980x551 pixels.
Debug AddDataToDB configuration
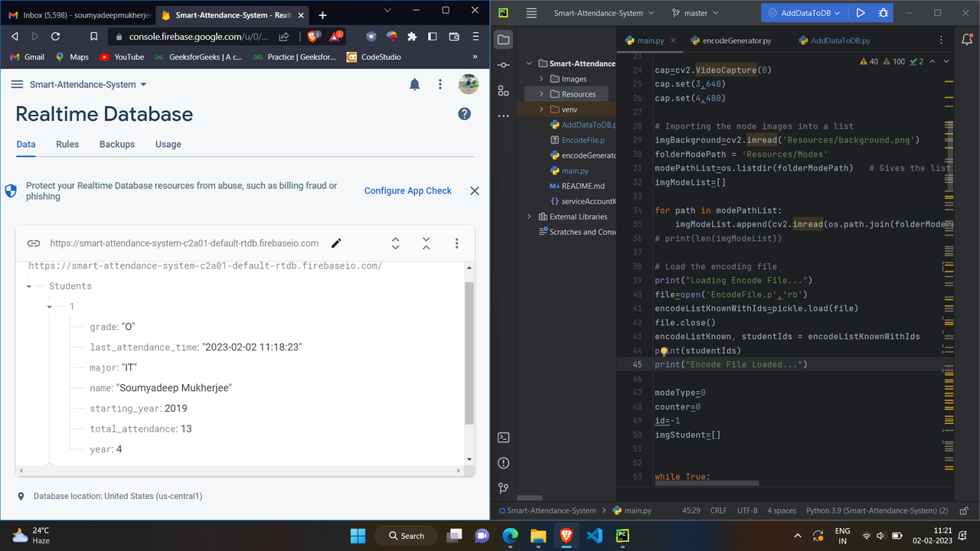coord(884,13)
